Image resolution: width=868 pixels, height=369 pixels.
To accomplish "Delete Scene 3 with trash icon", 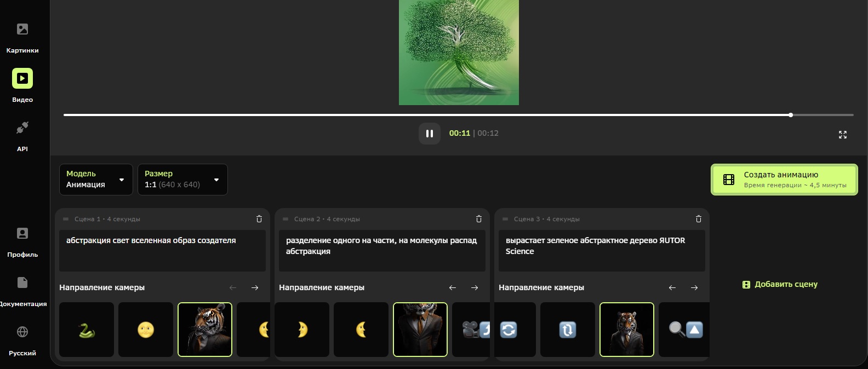I will 698,219.
